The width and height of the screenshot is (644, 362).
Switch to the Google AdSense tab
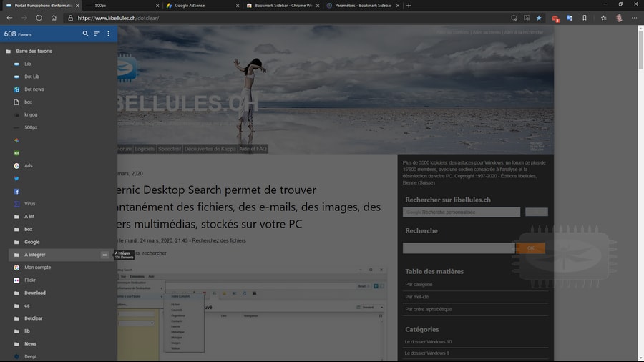coord(202,6)
